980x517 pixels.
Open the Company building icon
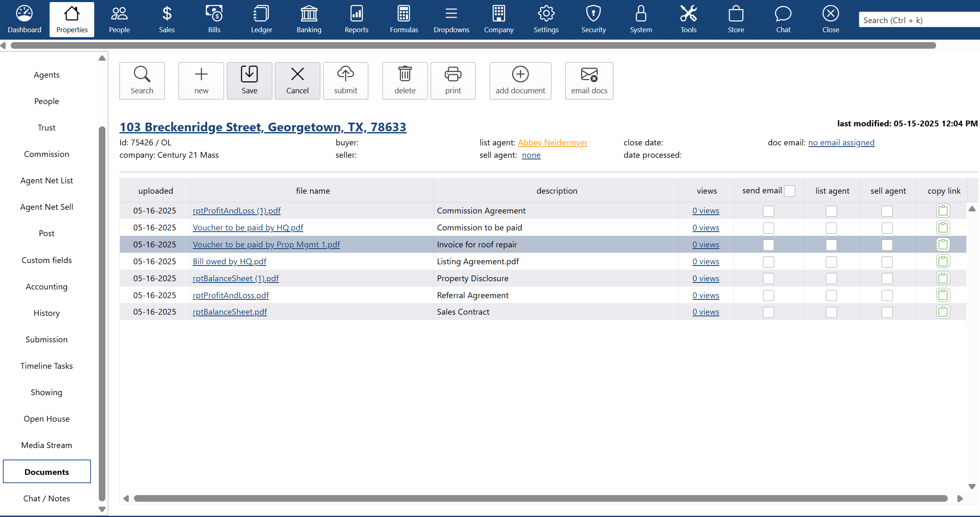[498, 19]
